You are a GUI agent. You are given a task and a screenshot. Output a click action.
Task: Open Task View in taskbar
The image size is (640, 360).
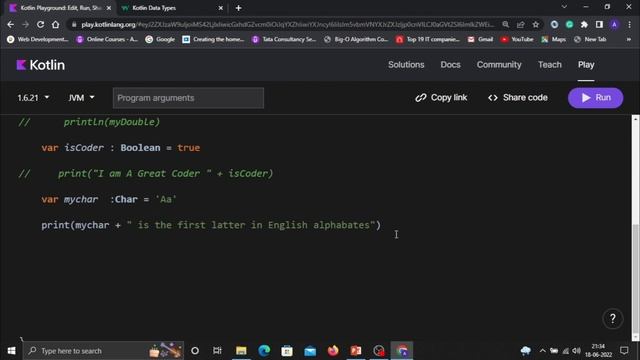pos(217,351)
